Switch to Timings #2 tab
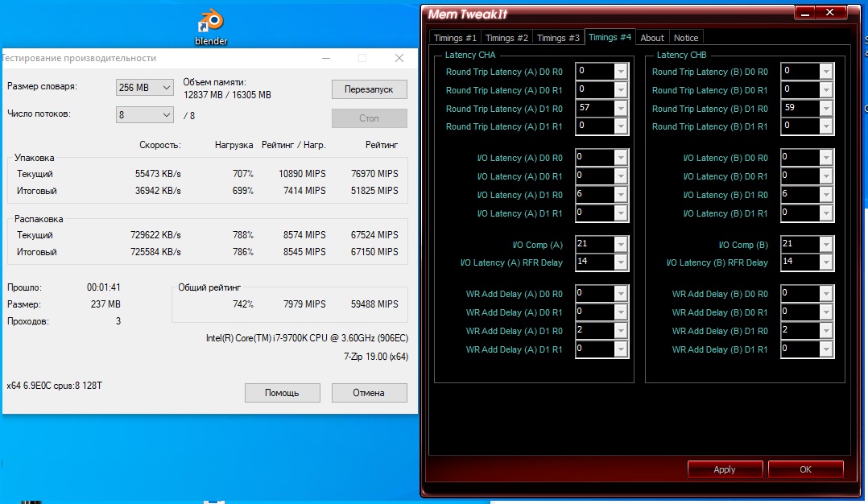The image size is (868, 504). [506, 38]
